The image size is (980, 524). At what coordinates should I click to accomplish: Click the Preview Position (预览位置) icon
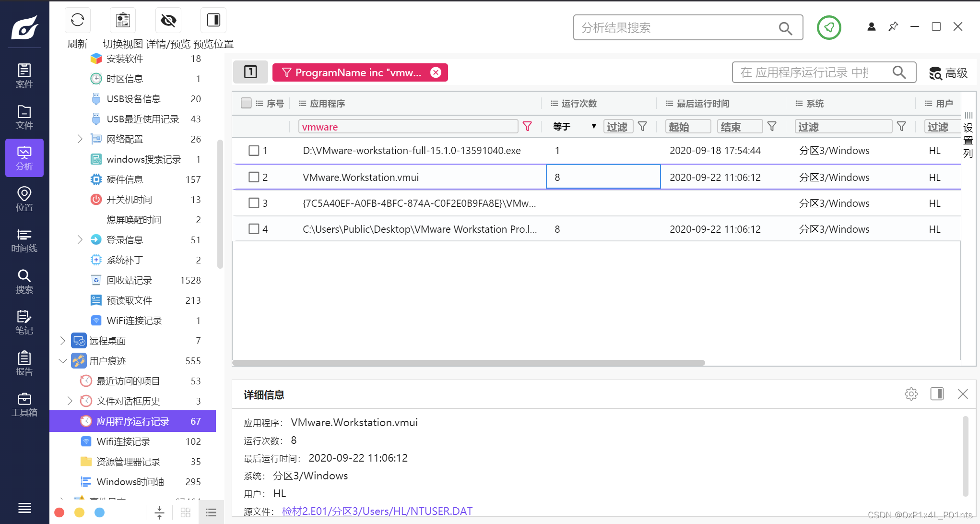tap(213, 20)
